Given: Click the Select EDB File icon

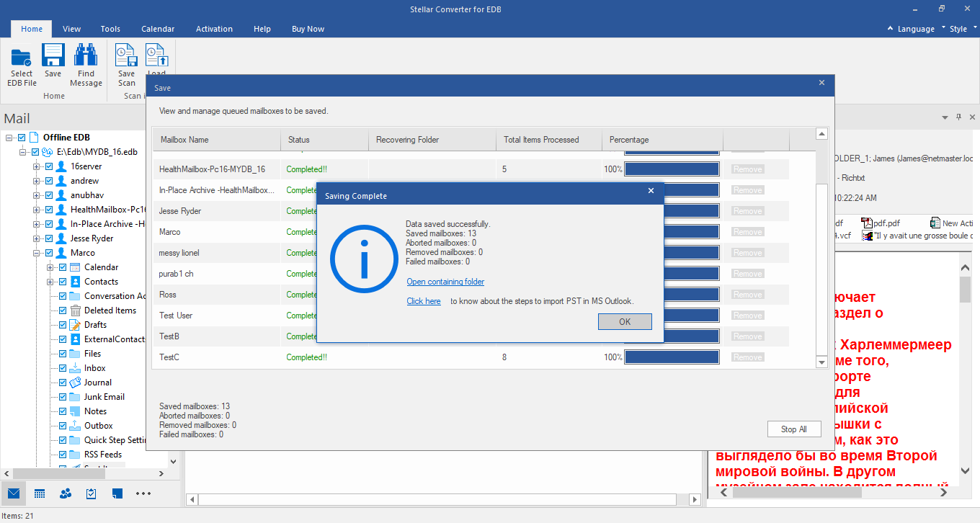Looking at the screenshot, I should pyautogui.click(x=22, y=58).
